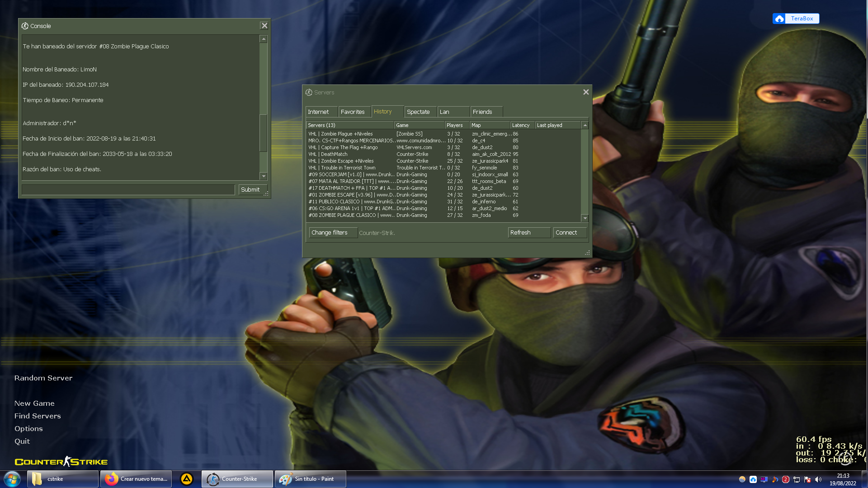
Task: Select #11 PUBLICO CLASICO server row
Action: (x=443, y=202)
